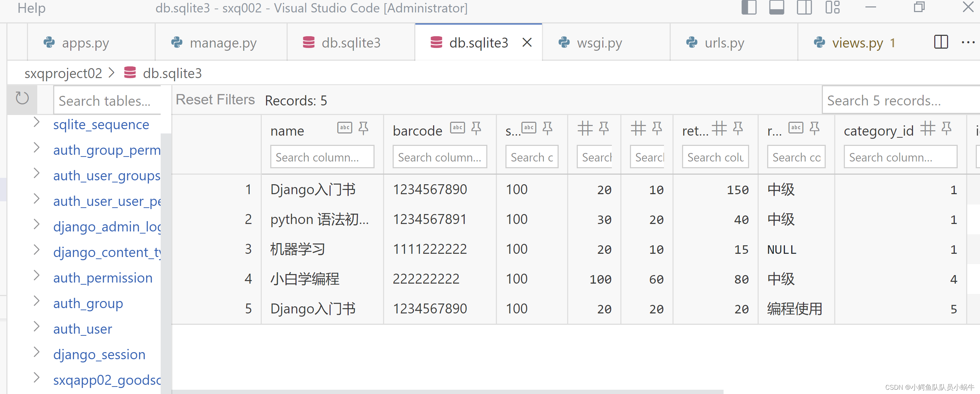Expand the sqlite_sequence table entry
This screenshot has height=394, width=980.
[37, 122]
